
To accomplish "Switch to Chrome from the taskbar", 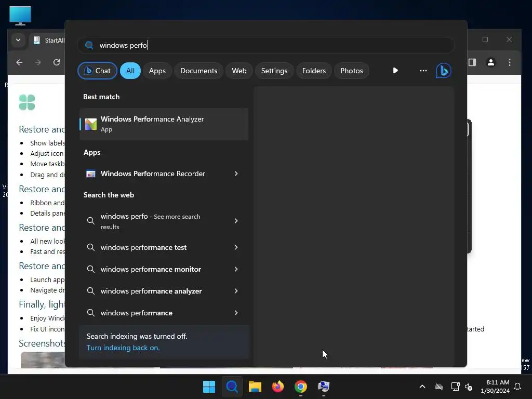I will pyautogui.click(x=301, y=387).
